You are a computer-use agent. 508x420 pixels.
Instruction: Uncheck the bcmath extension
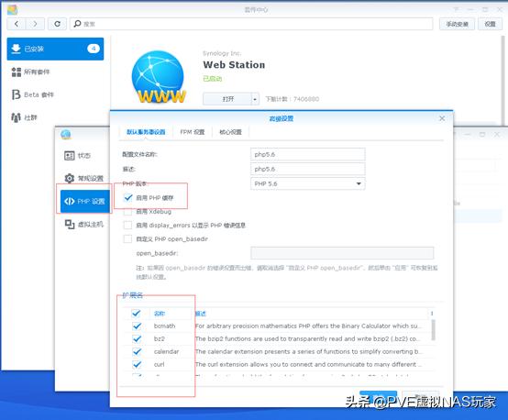pos(137,326)
